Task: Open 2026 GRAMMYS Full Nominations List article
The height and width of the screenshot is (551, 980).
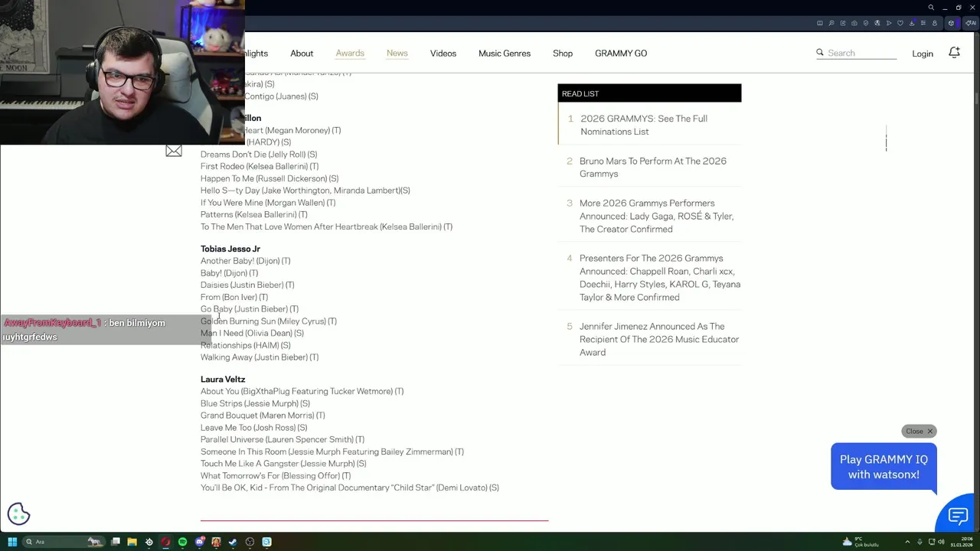Action: click(644, 125)
